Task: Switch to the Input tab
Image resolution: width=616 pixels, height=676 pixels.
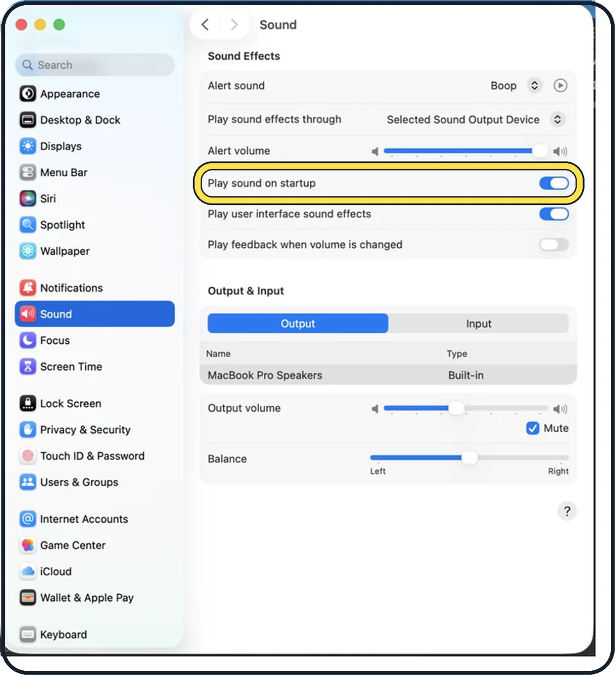Action: [x=479, y=323]
